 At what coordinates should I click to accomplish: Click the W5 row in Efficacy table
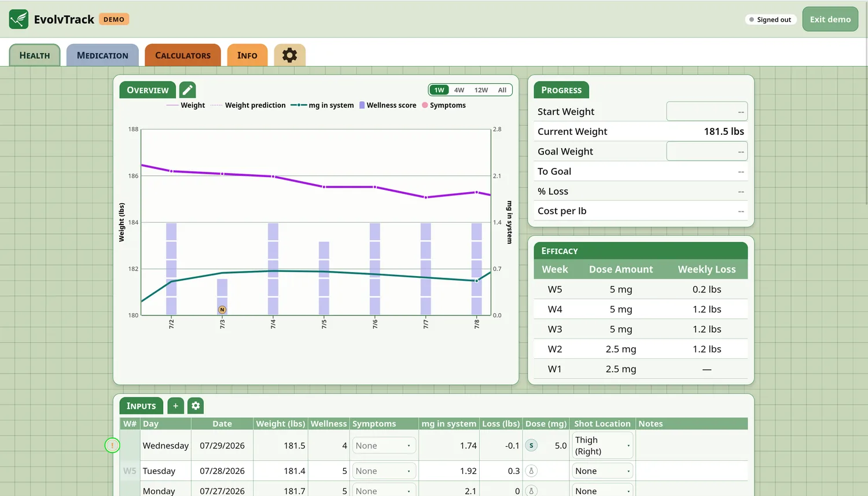click(641, 289)
